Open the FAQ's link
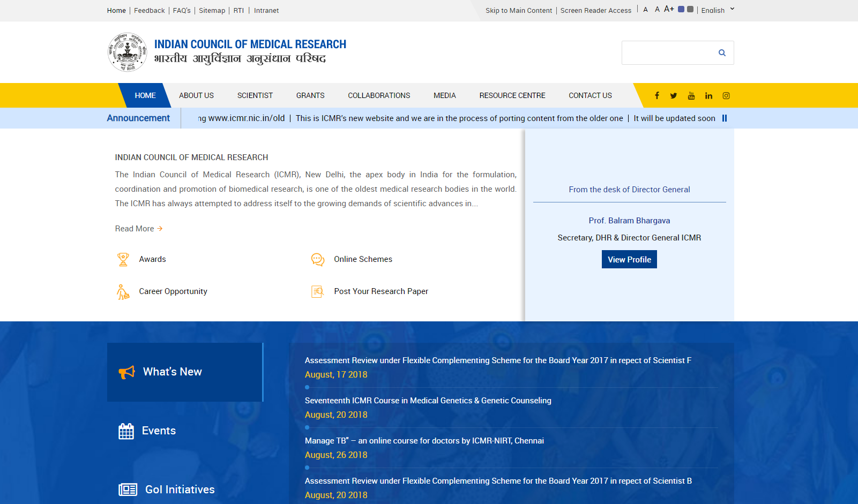 182,10
